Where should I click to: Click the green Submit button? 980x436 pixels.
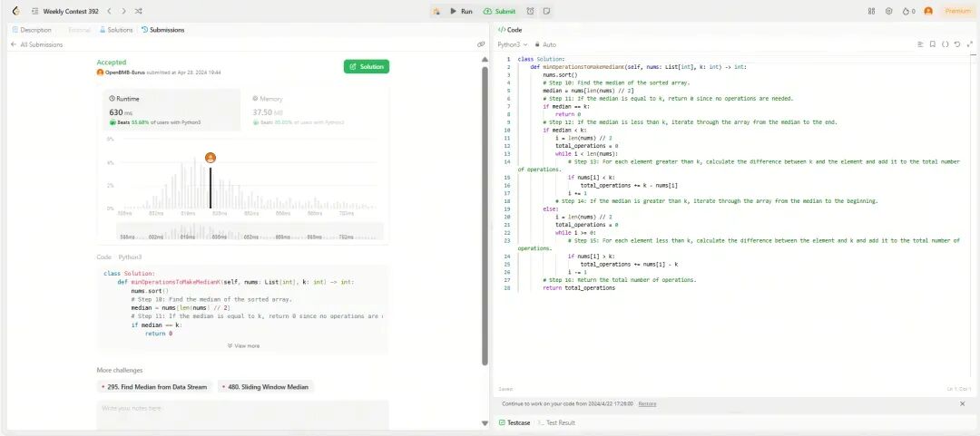click(x=500, y=11)
